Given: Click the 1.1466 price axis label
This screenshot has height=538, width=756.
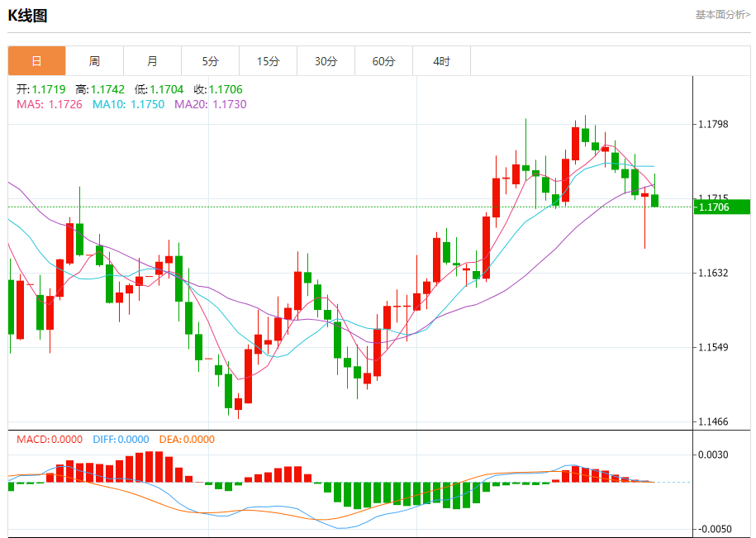Looking at the screenshot, I should click(712, 421).
